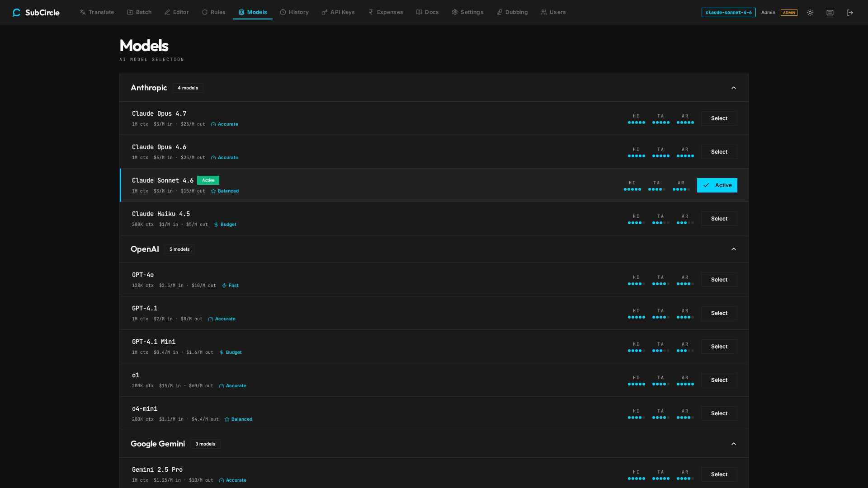Image resolution: width=868 pixels, height=488 pixels.
Task: Click the Balanced star icon for Claude Sonnet 4.6
Action: (213, 191)
